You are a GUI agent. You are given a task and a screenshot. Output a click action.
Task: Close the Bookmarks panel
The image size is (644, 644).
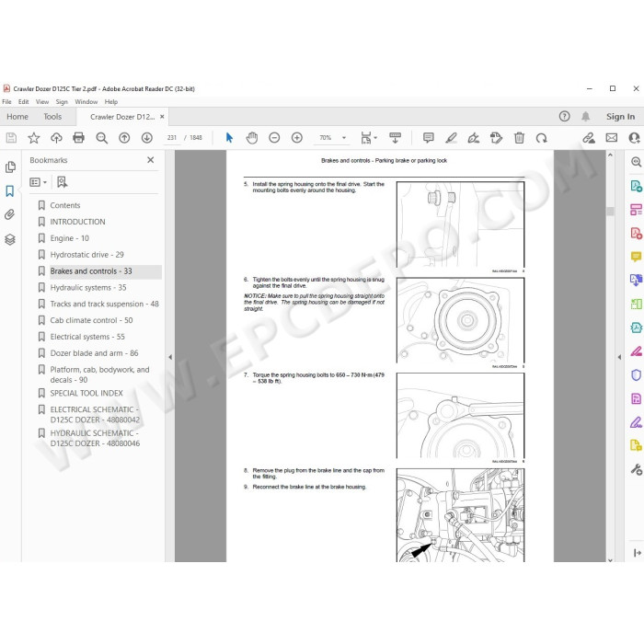151,160
